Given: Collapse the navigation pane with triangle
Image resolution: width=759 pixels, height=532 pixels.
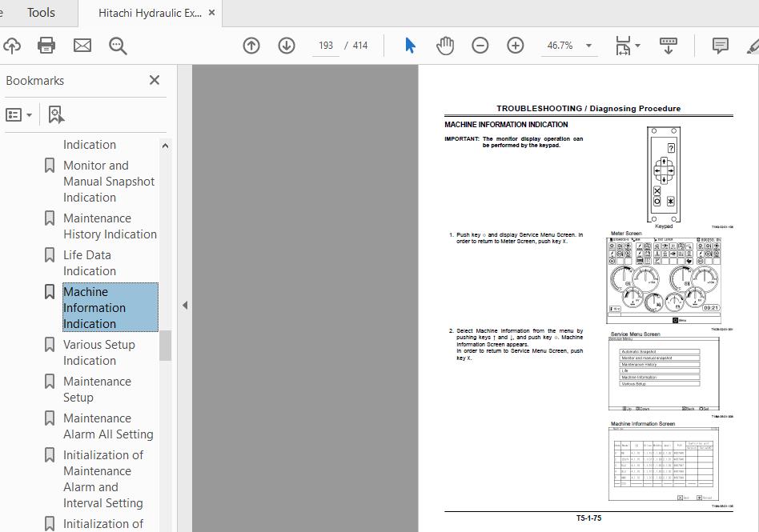Looking at the screenshot, I should [x=185, y=305].
